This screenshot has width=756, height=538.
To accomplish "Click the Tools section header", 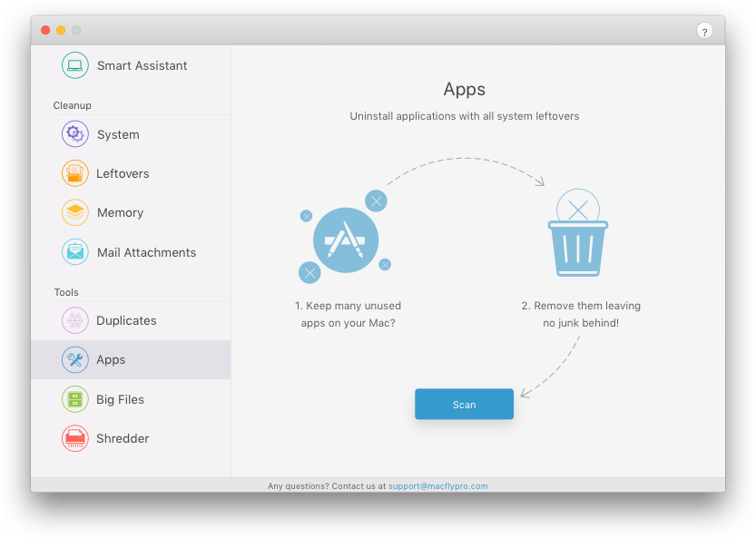I will click(x=65, y=292).
